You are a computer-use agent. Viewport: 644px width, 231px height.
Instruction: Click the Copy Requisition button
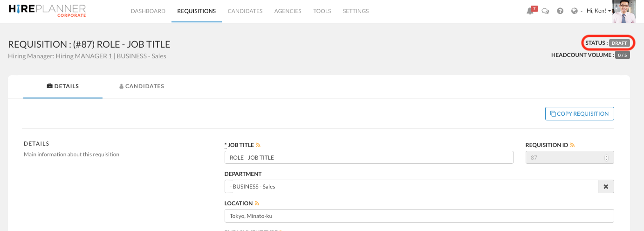[579, 114]
